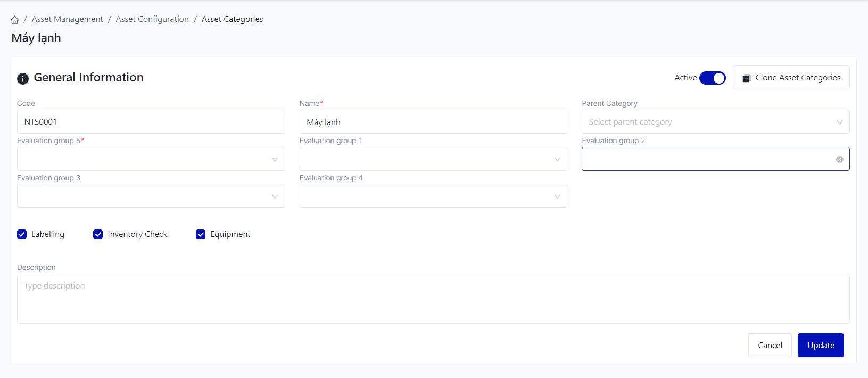Viewport: 868px width, 378px height.
Task: Open Asset Categories breadcrumb
Action: (232, 19)
